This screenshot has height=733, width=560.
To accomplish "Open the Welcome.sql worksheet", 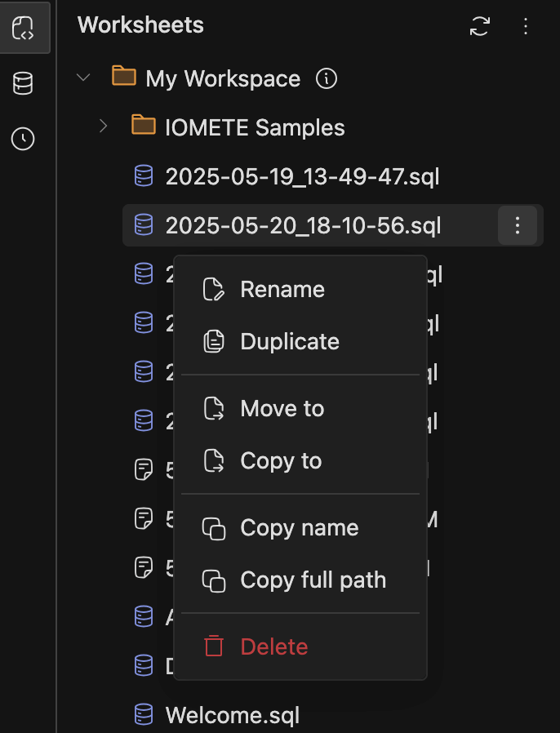I will tap(231, 715).
